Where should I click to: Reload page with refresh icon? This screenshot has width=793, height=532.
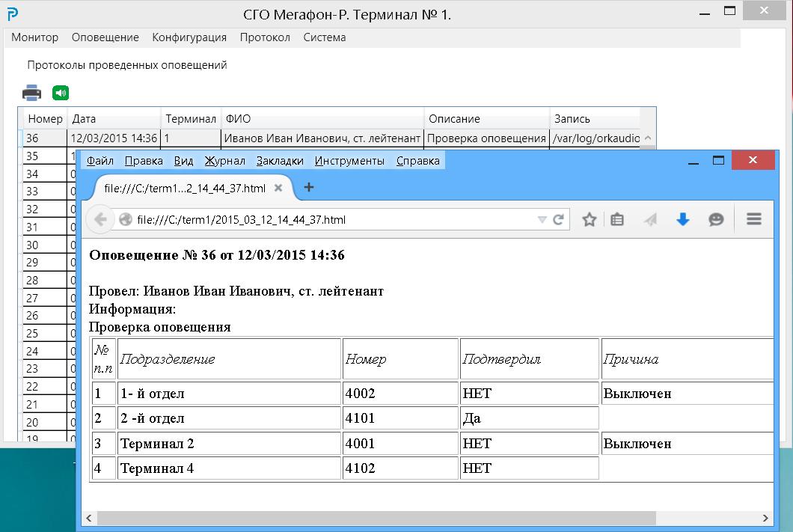(558, 219)
